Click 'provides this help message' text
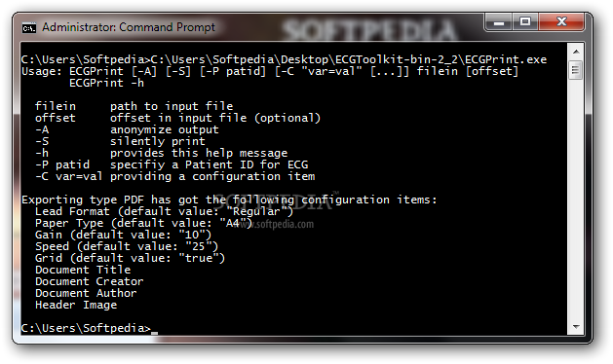The height and width of the screenshot is (364, 613). point(199,153)
